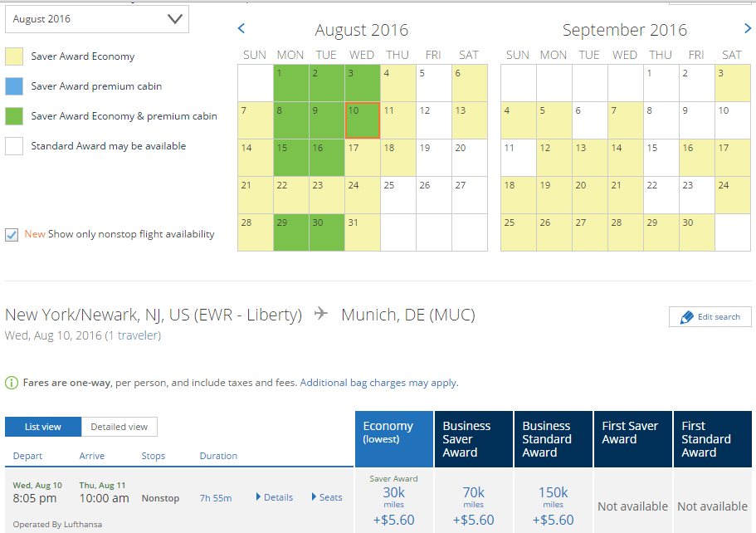Click the pencil icon on Edit search

pyautogui.click(x=686, y=317)
